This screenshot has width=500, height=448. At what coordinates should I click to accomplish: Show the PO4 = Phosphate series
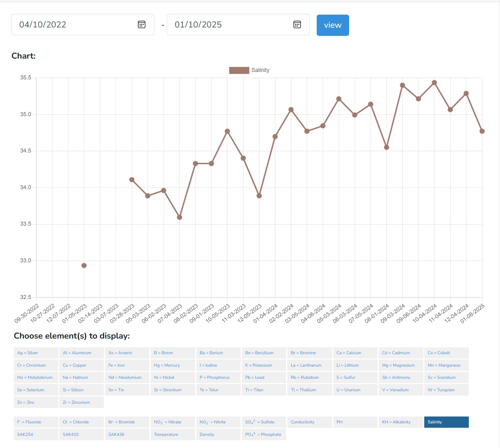pyautogui.click(x=264, y=435)
